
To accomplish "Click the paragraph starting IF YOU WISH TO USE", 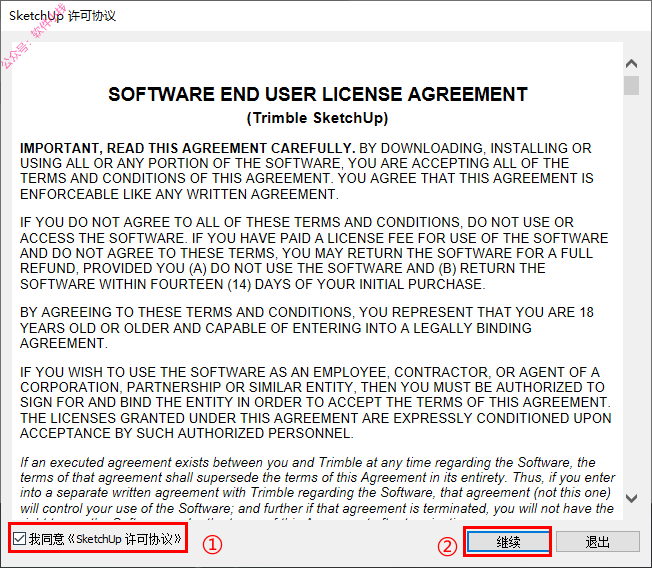I will [x=316, y=403].
